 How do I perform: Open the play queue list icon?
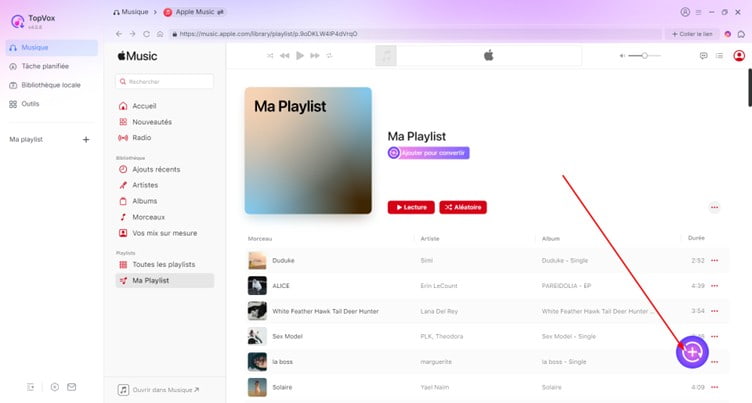coord(719,56)
